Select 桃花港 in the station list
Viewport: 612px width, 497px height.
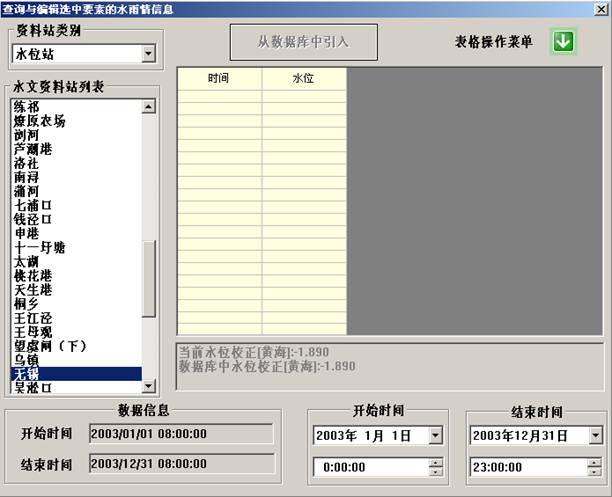coord(33,275)
